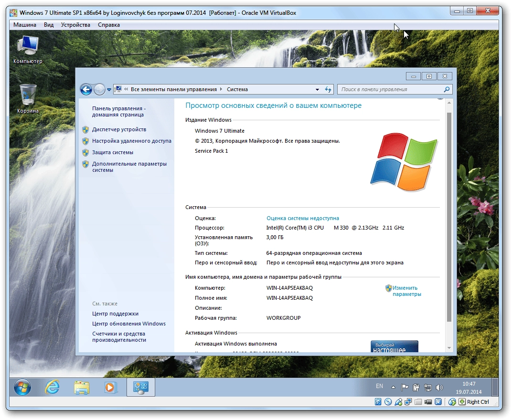Image resolution: width=512 pixels, height=420 pixels.
Task: Open Защита системы link
Action: [x=113, y=152]
